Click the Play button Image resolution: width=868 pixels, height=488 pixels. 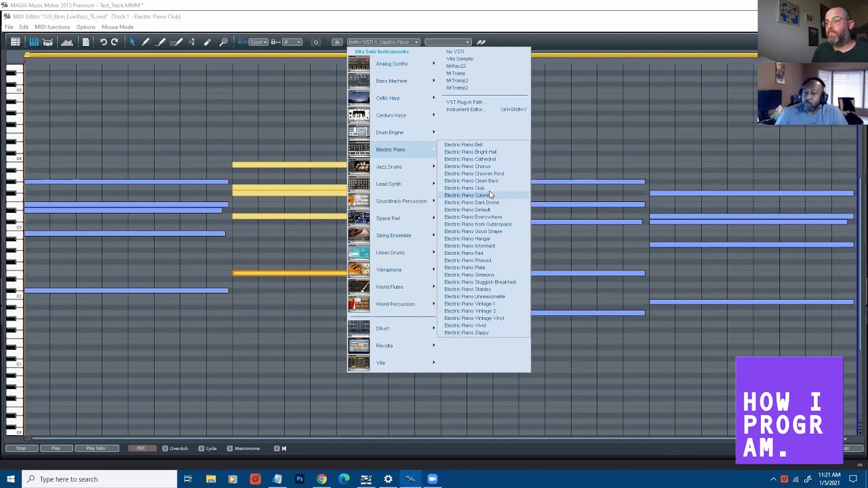[56, 448]
